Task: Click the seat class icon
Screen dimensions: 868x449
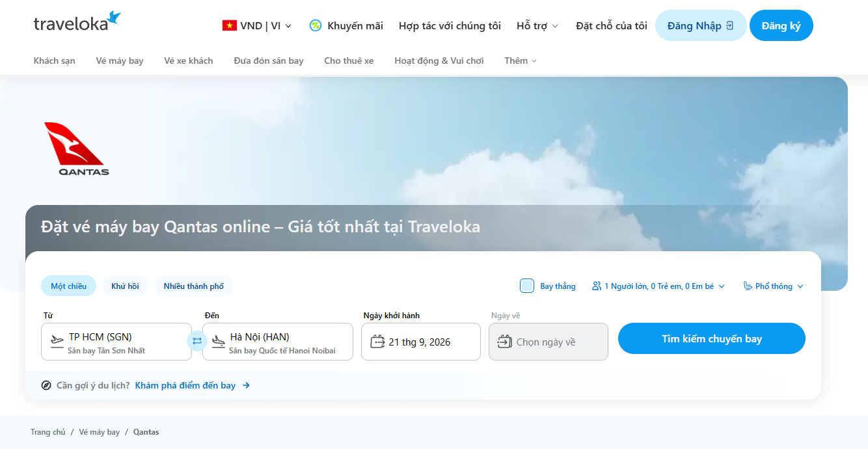Action: click(748, 286)
